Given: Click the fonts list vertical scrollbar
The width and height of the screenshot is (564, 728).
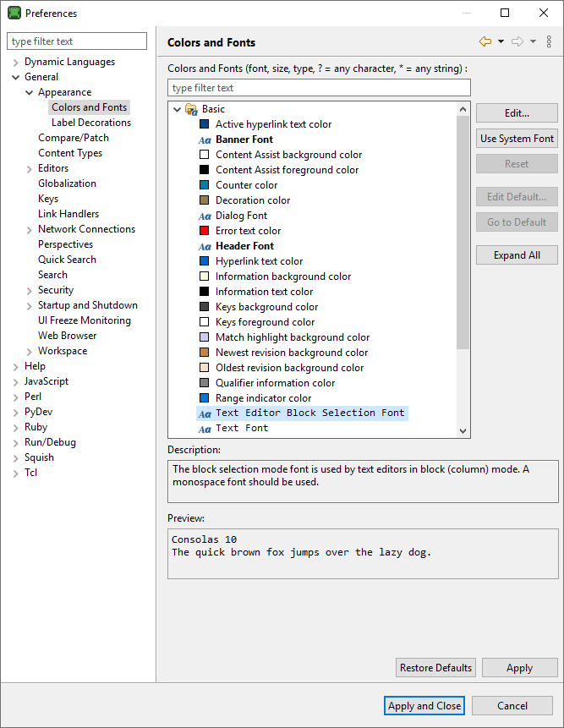Looking at the screenshot, I should (463, 254).
